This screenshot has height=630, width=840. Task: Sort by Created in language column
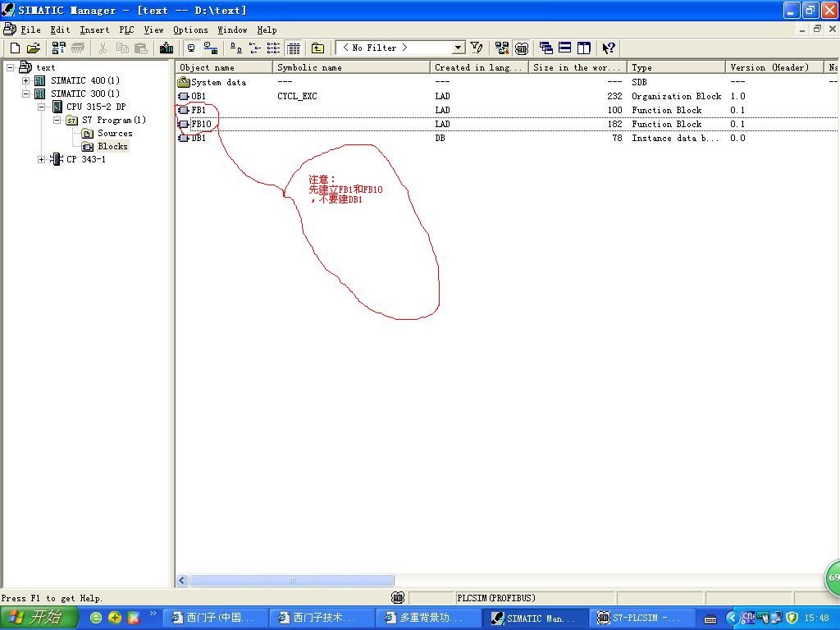click(479, 67)
